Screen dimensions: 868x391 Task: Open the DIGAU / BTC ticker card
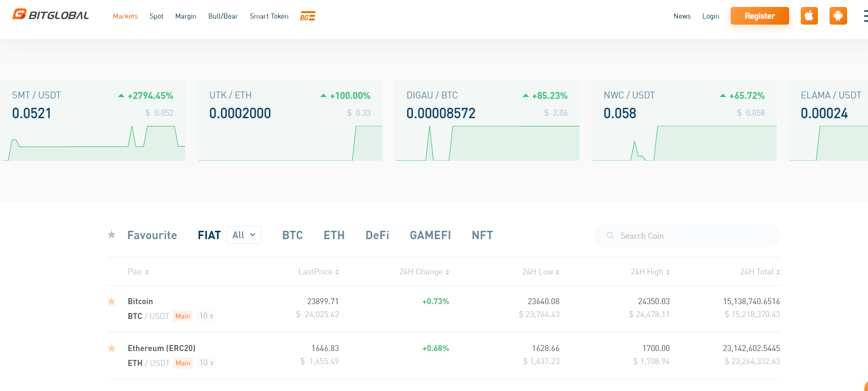tap(487, 121)
